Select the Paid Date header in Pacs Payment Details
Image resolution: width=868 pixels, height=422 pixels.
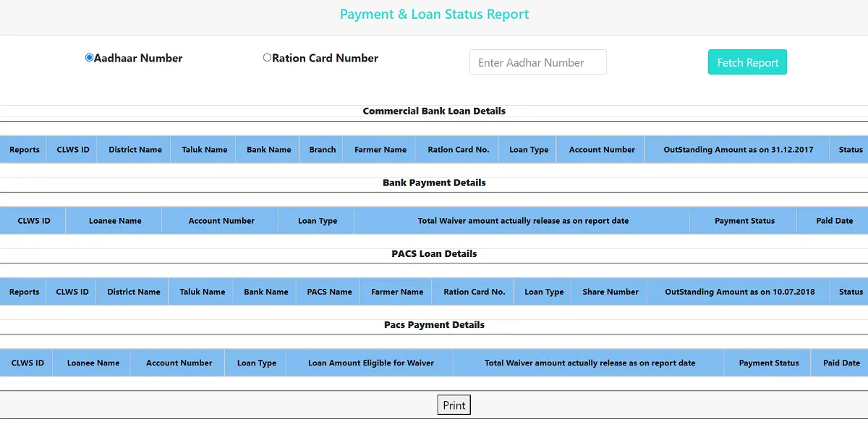click(x=841, y=363)
